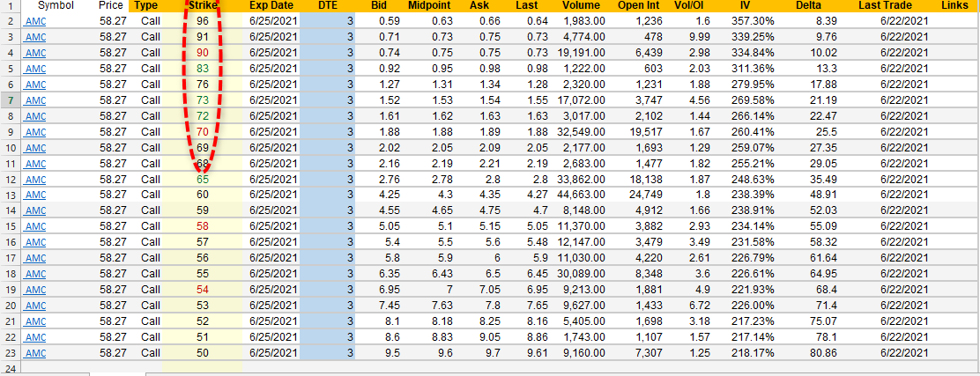Open the AMC link in row 23

35,354
